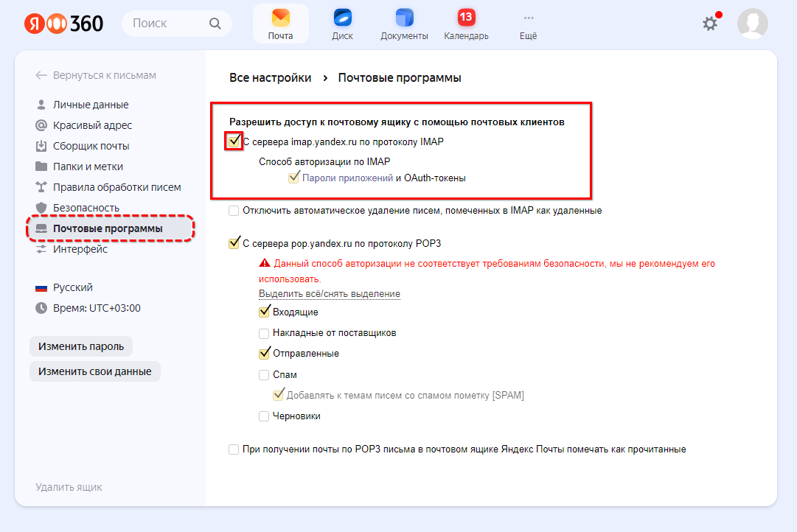Toggle the [SPAM] subject mark checkbox
The height and width of the screenshot is (532, 797).
(x=278, y=395)
